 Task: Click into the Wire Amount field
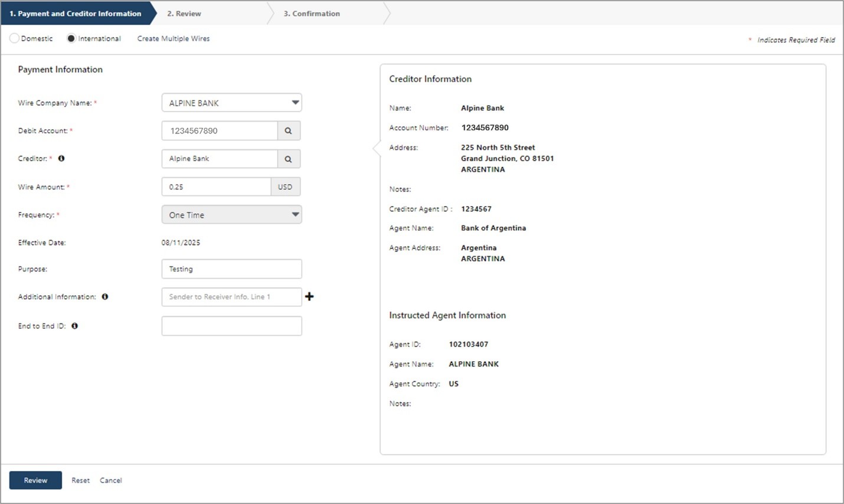(x=216, y=187)
